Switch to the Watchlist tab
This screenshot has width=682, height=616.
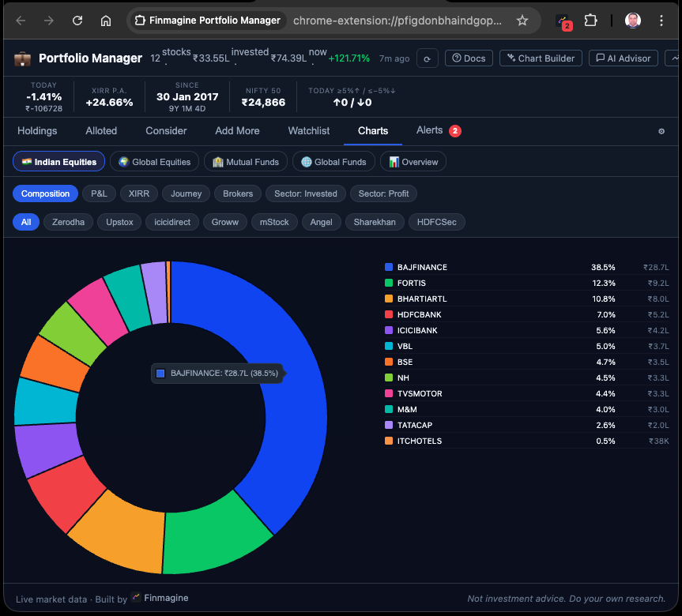tap(308, 131)
